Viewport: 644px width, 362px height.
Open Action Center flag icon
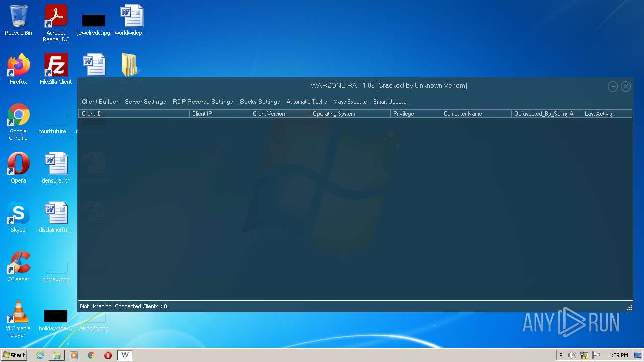pos(596,355)
